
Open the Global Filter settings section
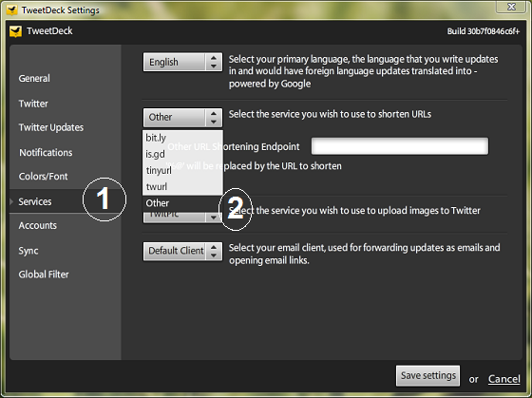tap(44, 275)
